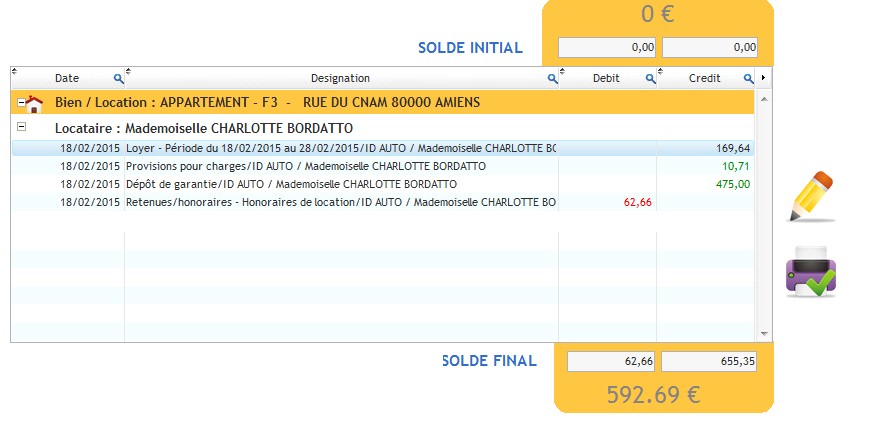The height and width of the screenshot is (424, 886).
Task: Select the Retenues/honoraires 62,66 row
Action: 382,202
